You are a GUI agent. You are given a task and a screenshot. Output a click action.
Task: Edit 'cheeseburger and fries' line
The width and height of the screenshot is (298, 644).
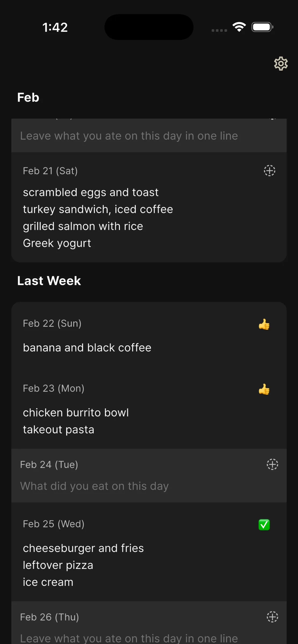[83, 548]
